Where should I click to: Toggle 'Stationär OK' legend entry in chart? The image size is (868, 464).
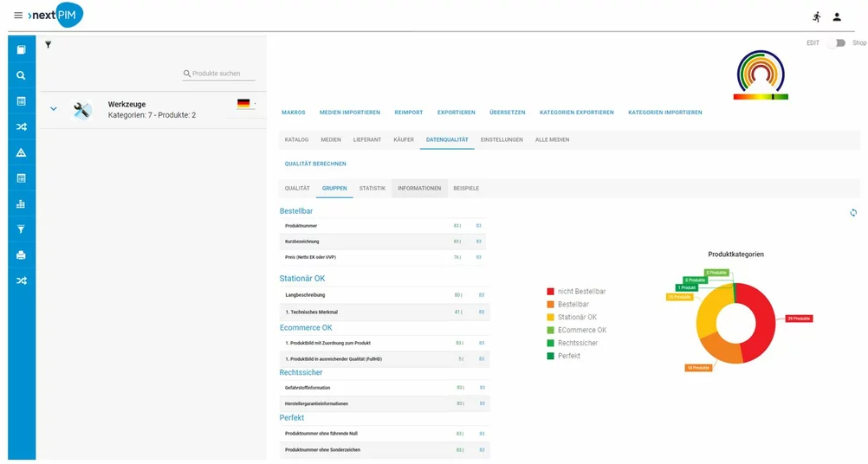(576, 317)
